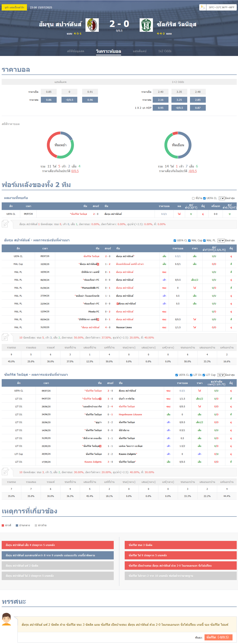Uncheck the MAL Cup filter checkbox
Viewport: 238px width, 644px height.
(189, 240)
